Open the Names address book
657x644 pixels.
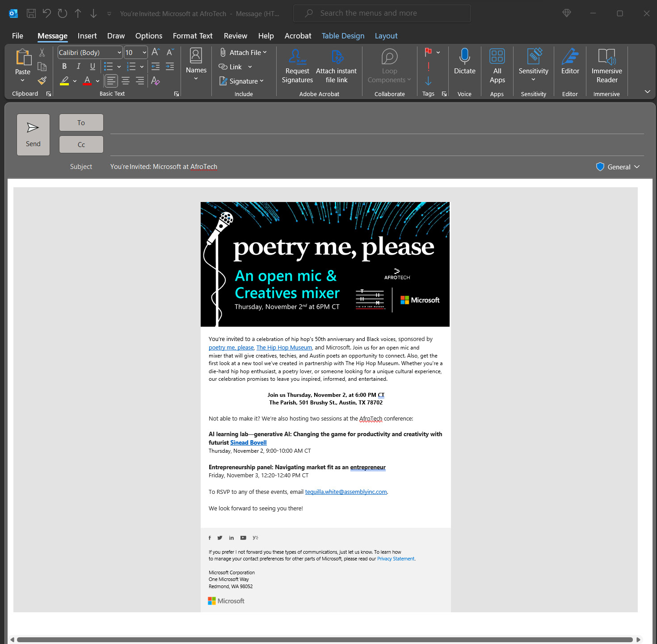196,65
